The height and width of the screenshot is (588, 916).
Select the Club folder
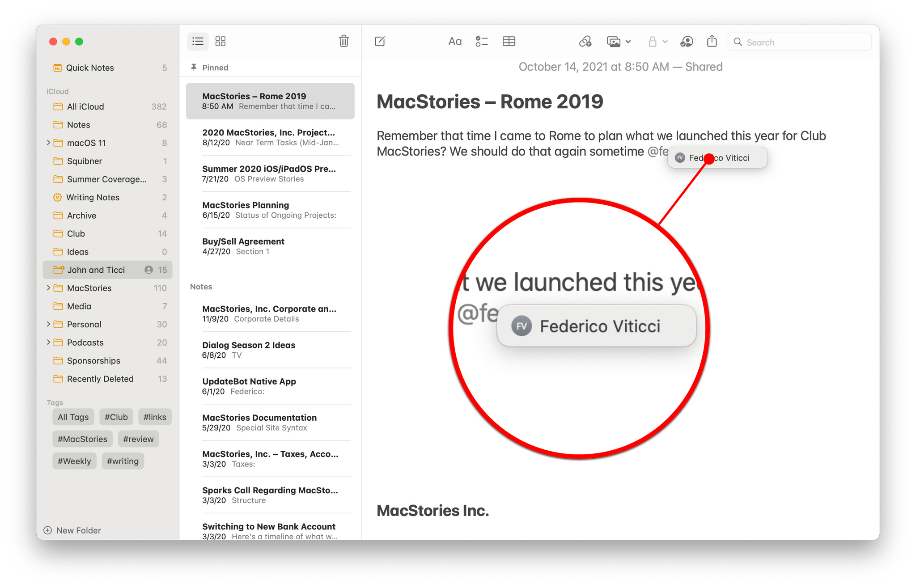point(108,233)
